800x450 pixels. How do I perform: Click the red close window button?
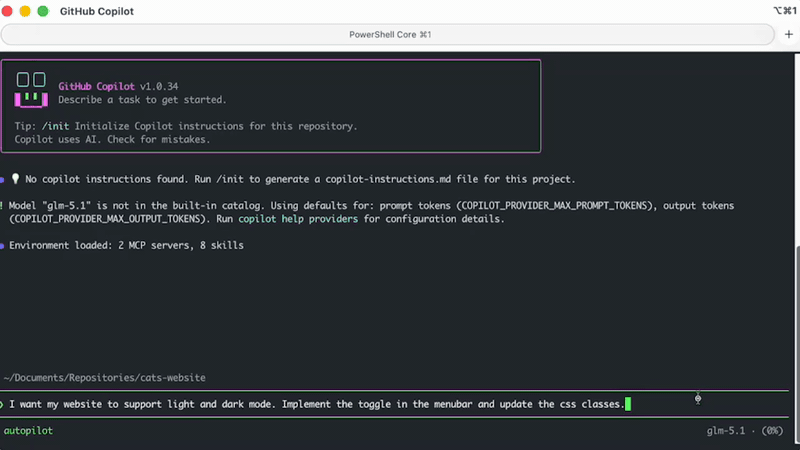coord(9,11)
